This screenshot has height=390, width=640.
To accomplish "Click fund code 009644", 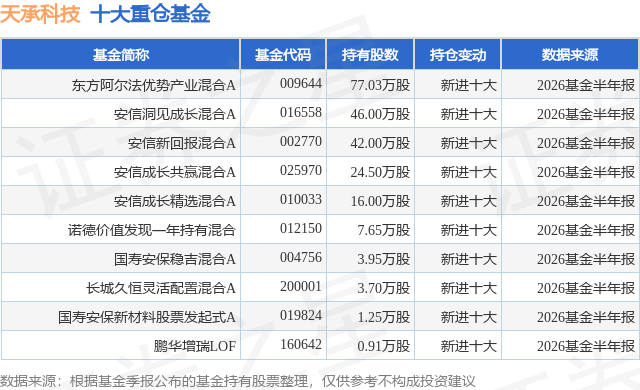I will click(x=301, y=83).
